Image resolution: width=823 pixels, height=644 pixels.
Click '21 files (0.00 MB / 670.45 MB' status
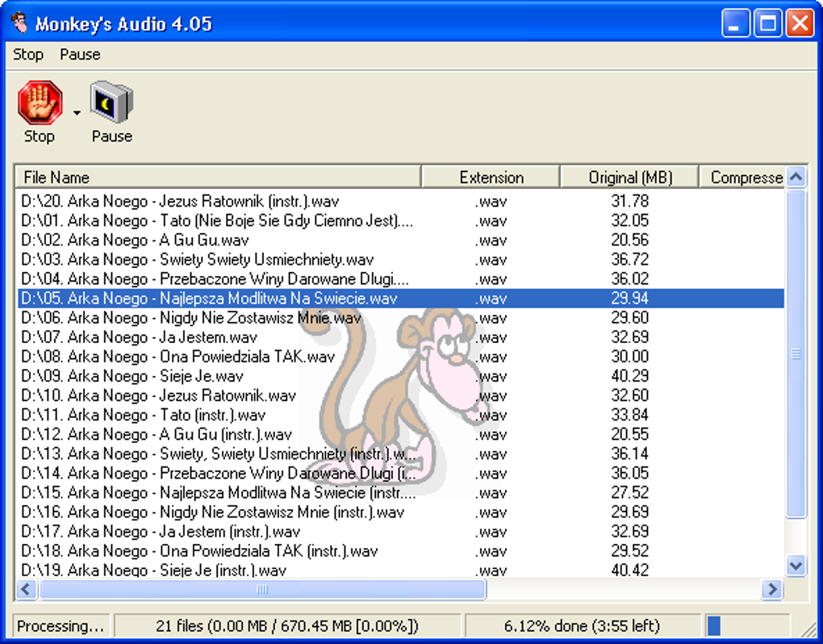287,625
